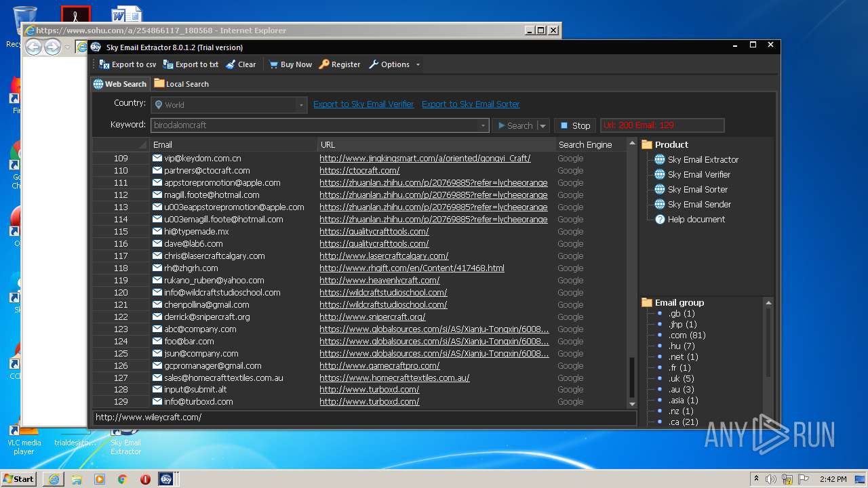The width and height of the screenshot is (868, 488).
Task: Open the Options wrench menu
Action: [389, 64]
